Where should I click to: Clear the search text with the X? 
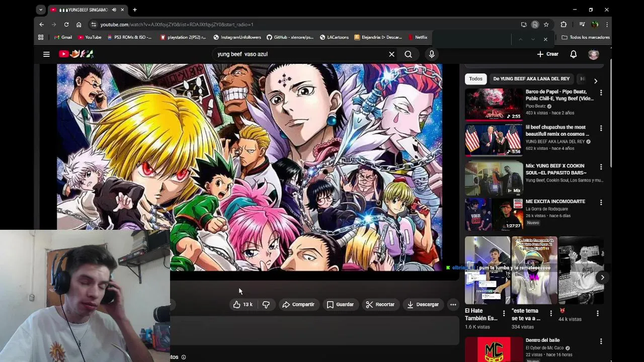point(391,54)
